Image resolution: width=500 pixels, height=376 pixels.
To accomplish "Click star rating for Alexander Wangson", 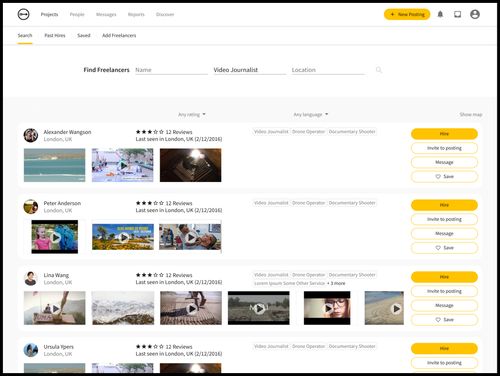I will [150, 132].
